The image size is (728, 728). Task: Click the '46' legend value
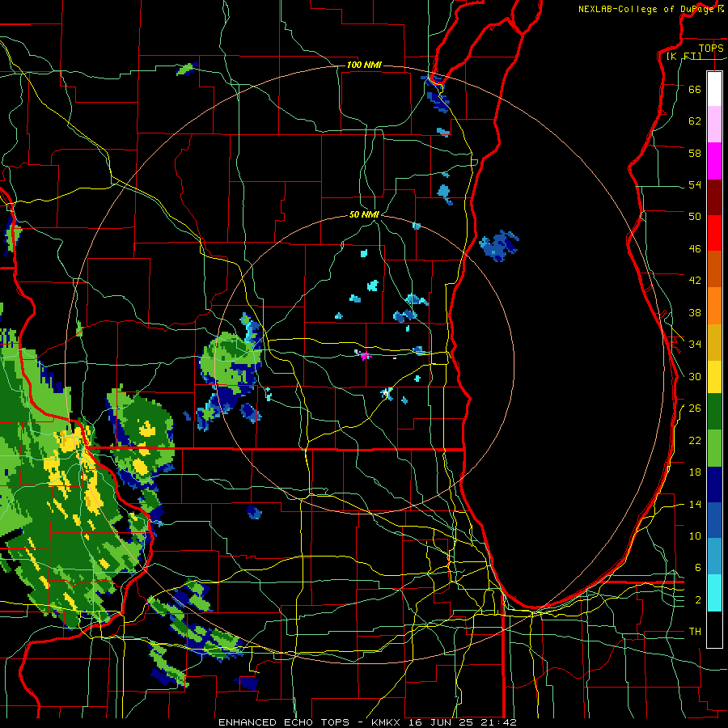coord(695,249)
